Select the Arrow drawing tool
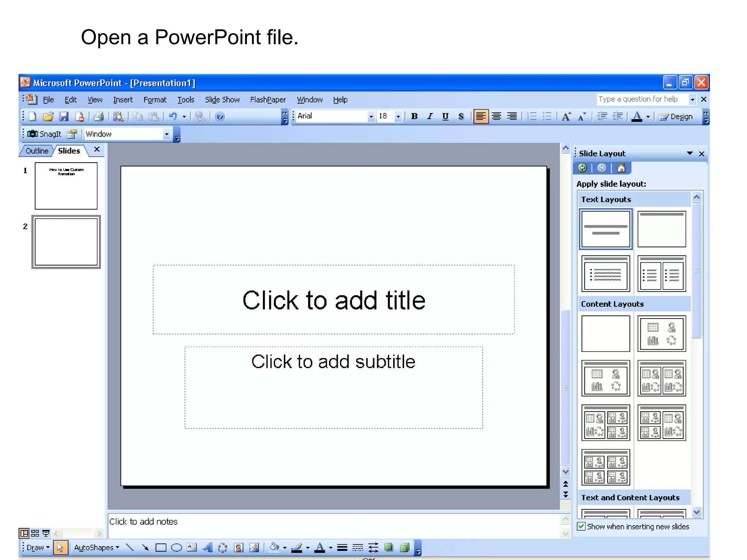The image size is (747, 560). (145, 547)
